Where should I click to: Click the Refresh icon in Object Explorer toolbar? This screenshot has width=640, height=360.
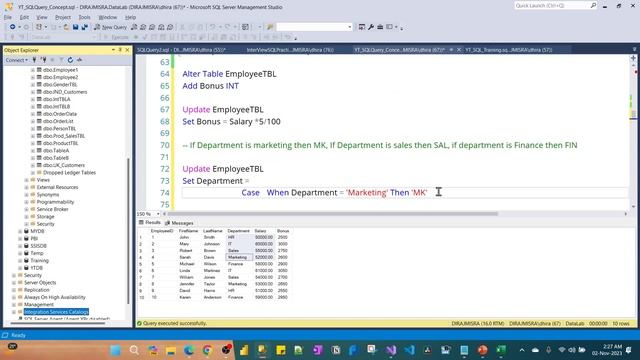[70, 60]
